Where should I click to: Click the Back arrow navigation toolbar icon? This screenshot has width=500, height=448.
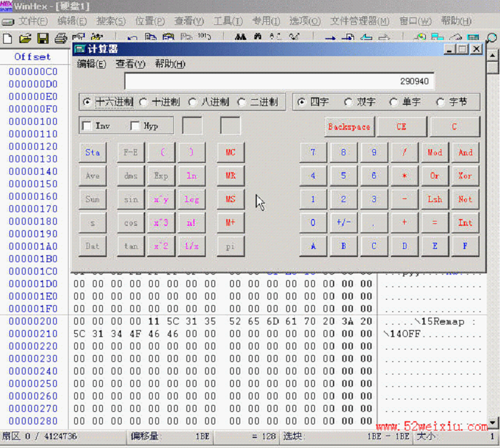pos(367,37)
